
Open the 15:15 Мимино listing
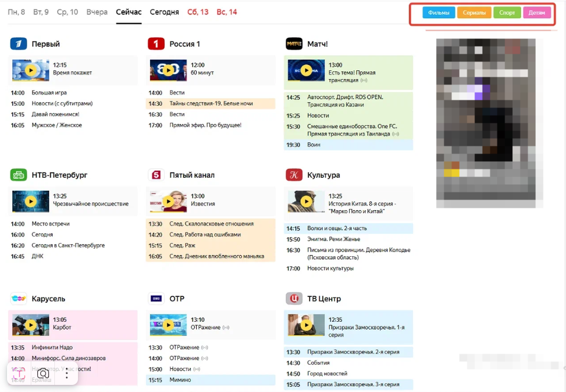(211, 380)
